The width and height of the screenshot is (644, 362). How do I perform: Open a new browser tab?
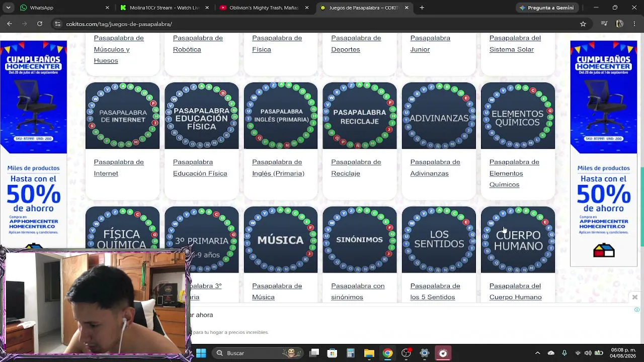(422, 8)
